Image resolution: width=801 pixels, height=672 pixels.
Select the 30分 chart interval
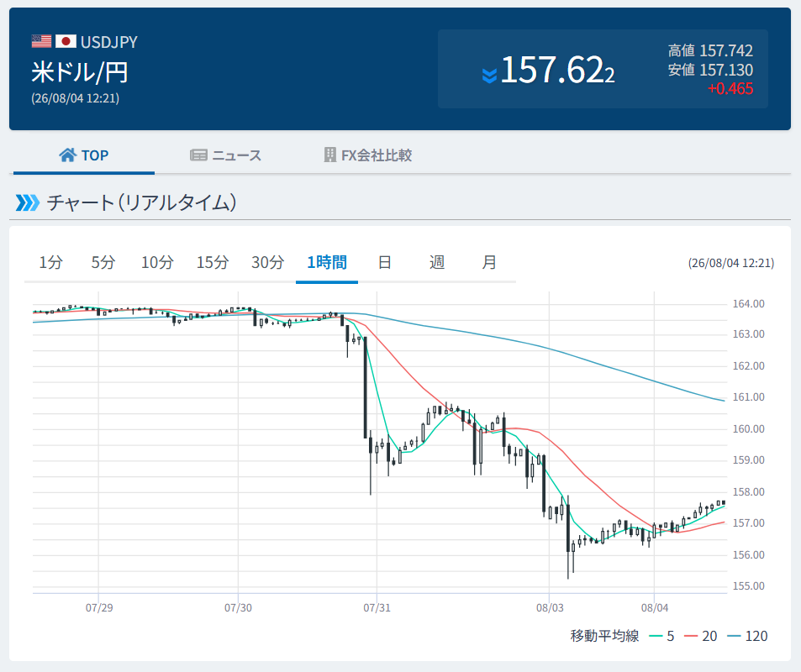(x=267, y=262)
